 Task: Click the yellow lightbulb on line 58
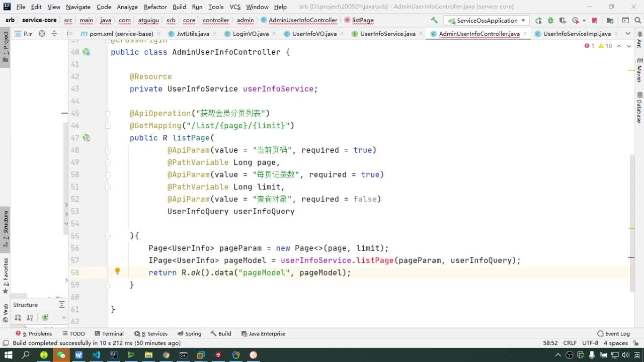[x=117, y=271]
